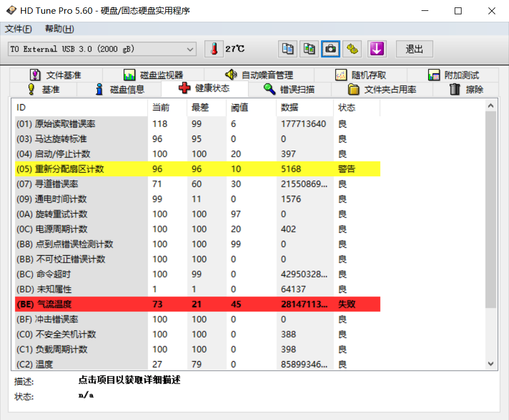Click the options tools icon in toolbar
This screenshot has height=420, width=509.
click(352, 49)
